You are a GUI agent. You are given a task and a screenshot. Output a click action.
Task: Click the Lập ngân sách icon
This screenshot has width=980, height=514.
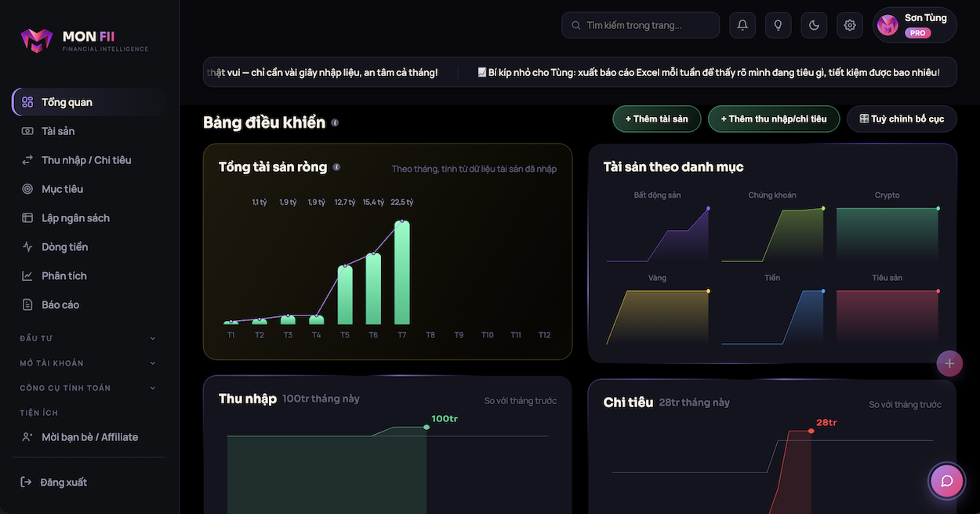click(27, 218)
